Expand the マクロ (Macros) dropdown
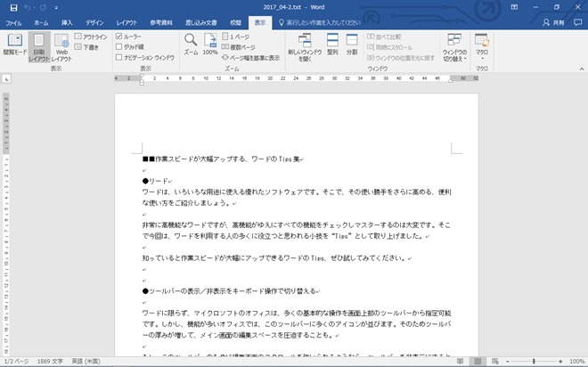Screen dimensions: 588x367 [x=482, y=48]
